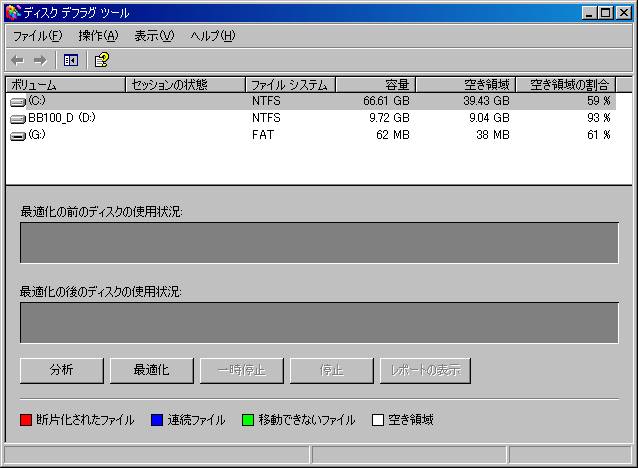Screen dimensions: 638x468
Task: Click the red 断片化されたファイル legend swatch
Action: tap(26, 420)
